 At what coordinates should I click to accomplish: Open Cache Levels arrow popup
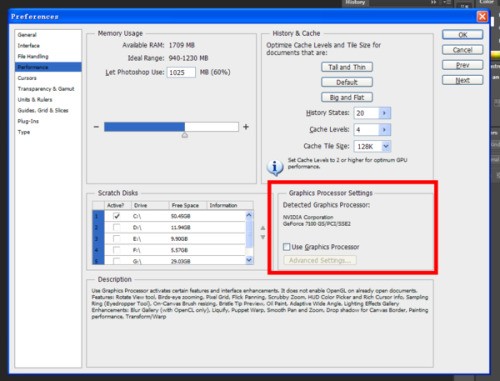(385, 129)
